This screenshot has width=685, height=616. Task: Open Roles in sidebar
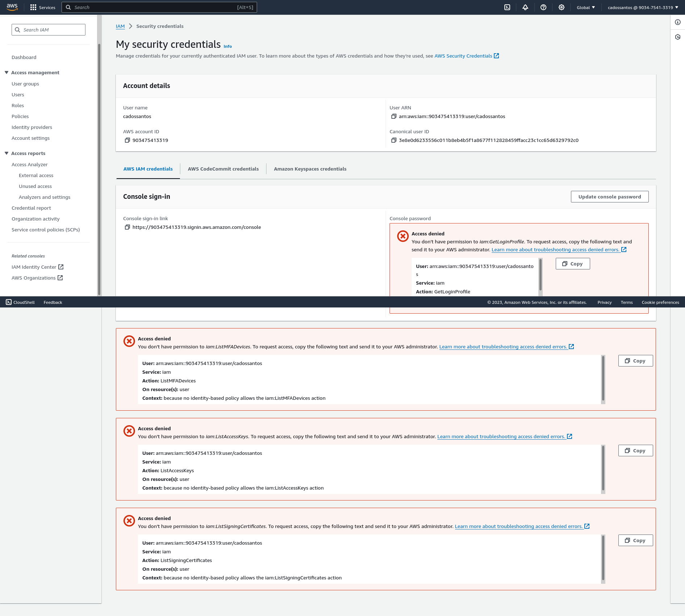tap(18, 105)
